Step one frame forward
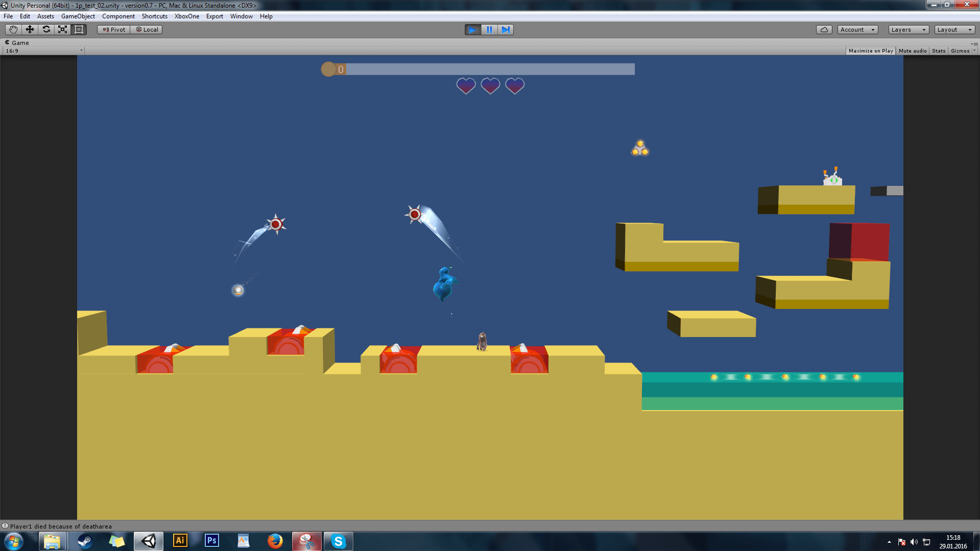The width and height of the screenshot is (980, 551). click(x=505, y=30)
